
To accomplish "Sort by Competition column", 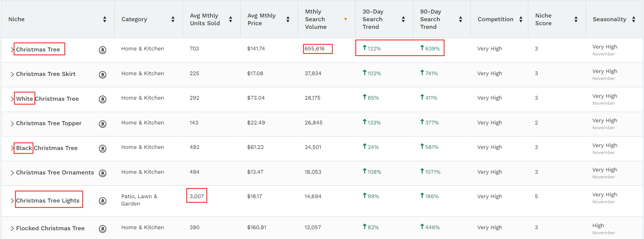I will [521, 19].
